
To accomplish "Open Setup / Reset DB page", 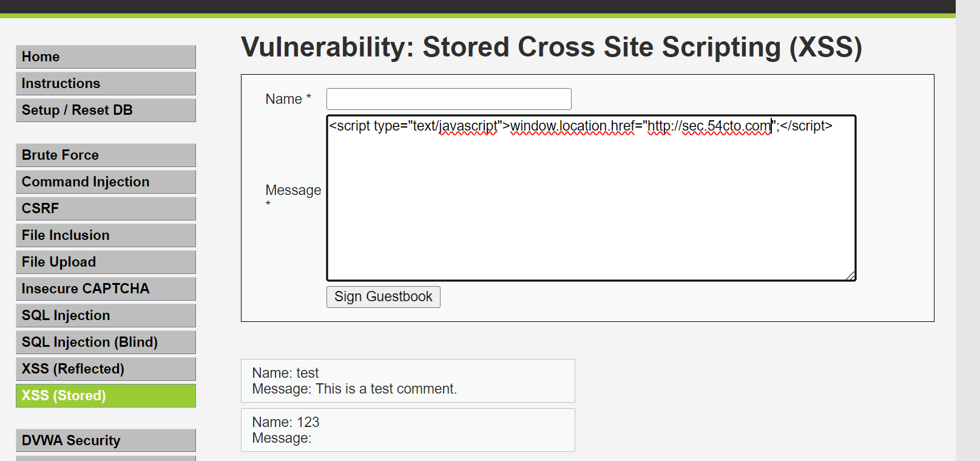I will (x=106, y=110).
